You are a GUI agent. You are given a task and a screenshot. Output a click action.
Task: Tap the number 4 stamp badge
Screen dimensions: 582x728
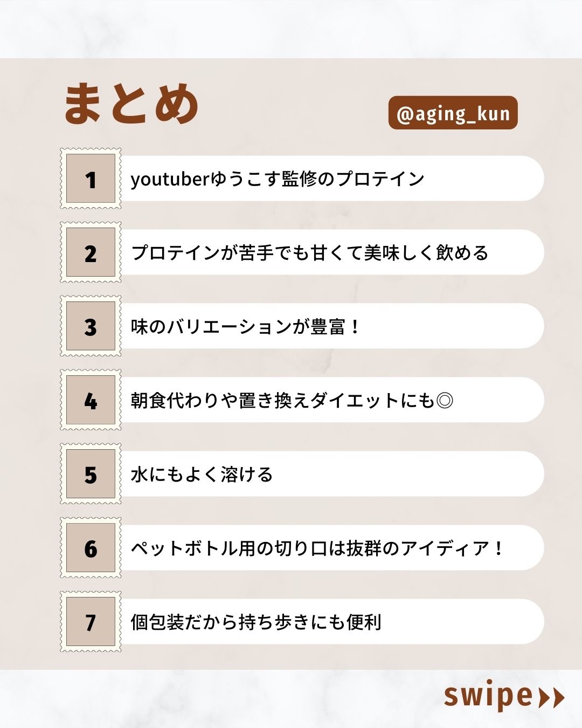tap(91, 400)
